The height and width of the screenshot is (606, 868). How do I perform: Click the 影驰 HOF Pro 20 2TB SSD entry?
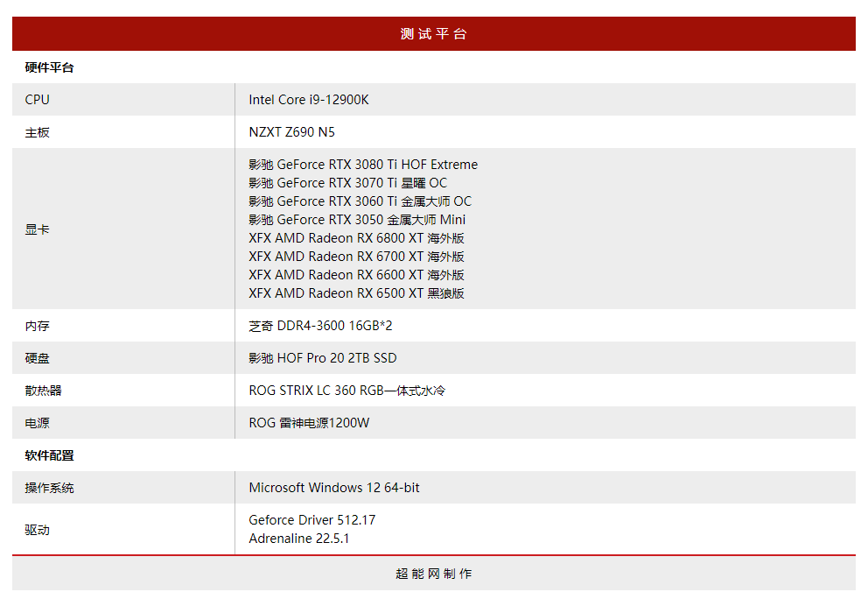pos(322,358)
